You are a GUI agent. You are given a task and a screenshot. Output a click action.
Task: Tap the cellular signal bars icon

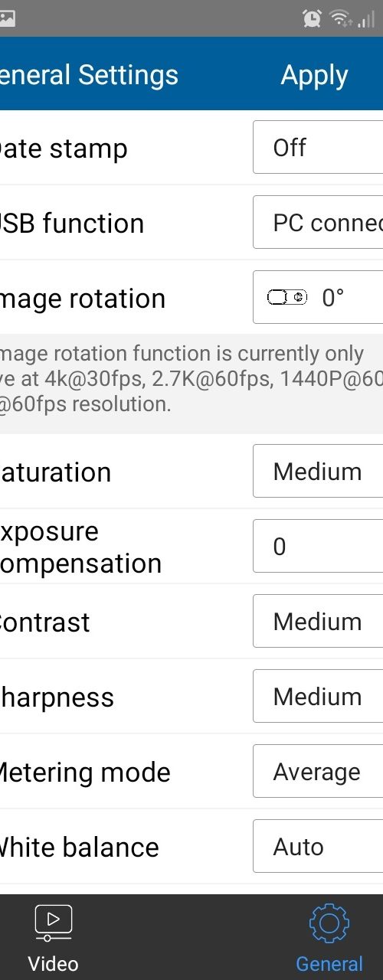coord(366,19)
